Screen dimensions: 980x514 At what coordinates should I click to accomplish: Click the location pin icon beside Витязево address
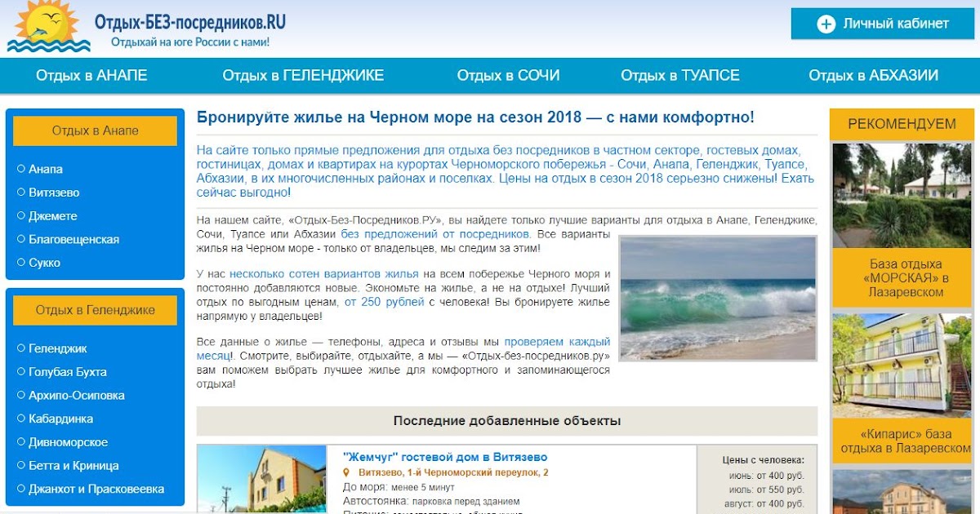pyautogui.click(x=346, y=472)
